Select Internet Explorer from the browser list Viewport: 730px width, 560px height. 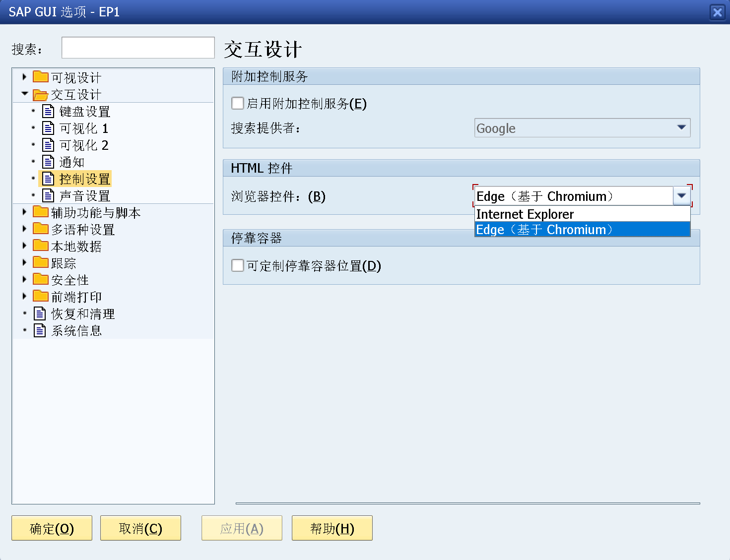tap(525, 214)
